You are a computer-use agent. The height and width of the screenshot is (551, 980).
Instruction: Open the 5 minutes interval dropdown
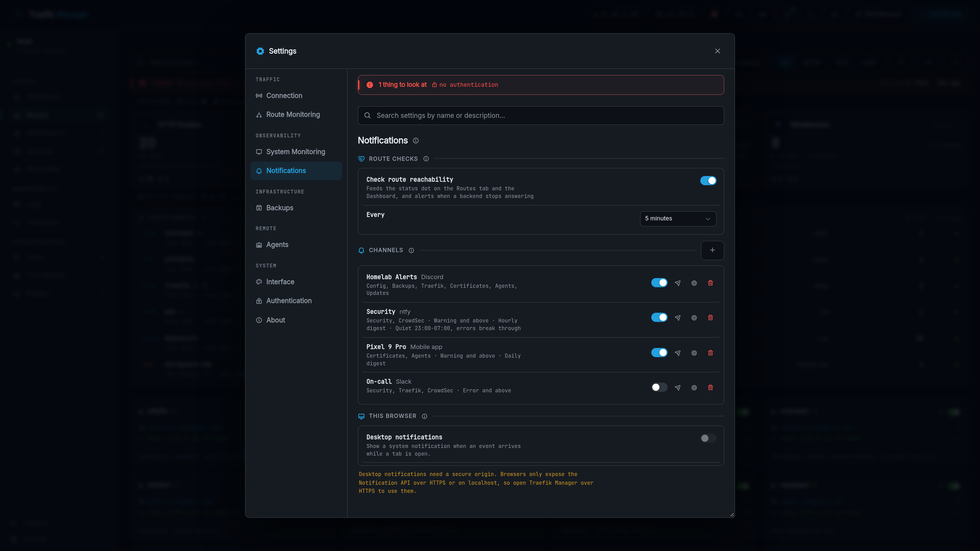click(678, 219)
